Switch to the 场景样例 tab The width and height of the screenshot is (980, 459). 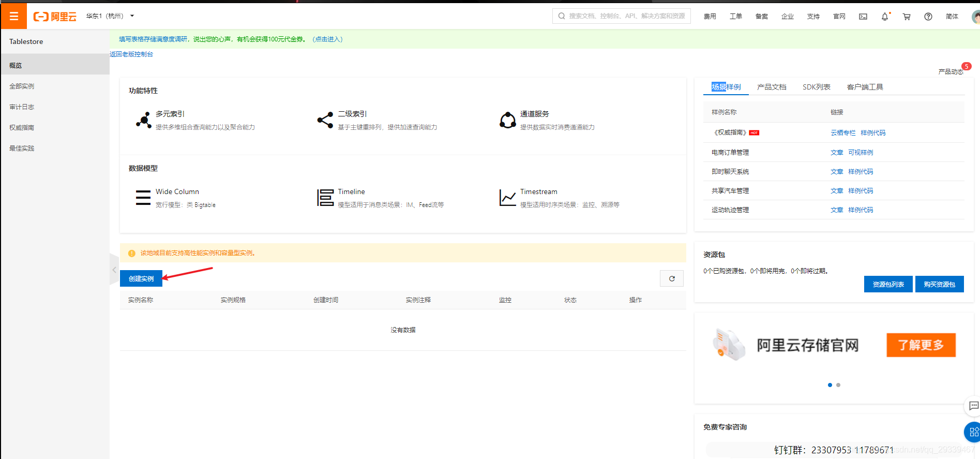pos(726,87)
